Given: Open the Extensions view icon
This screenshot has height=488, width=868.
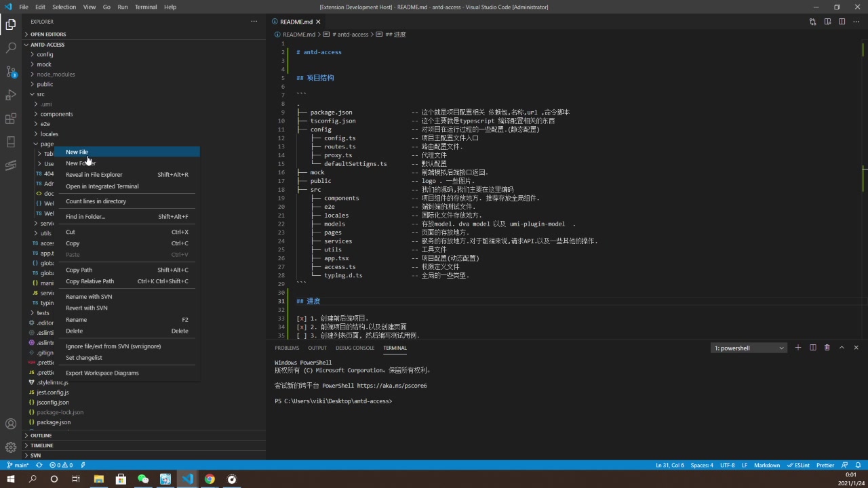Looking at the screenshot, I should pyautogui.click(x=11, y=119).
